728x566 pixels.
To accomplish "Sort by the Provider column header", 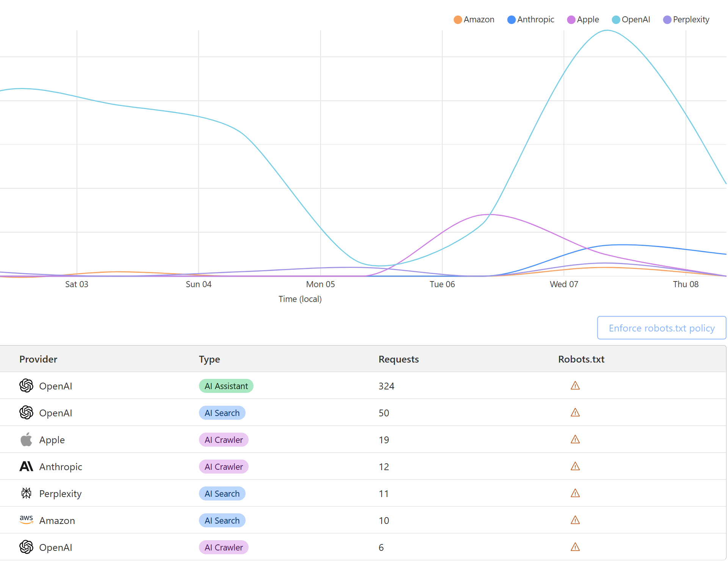I will coord(38,359).
